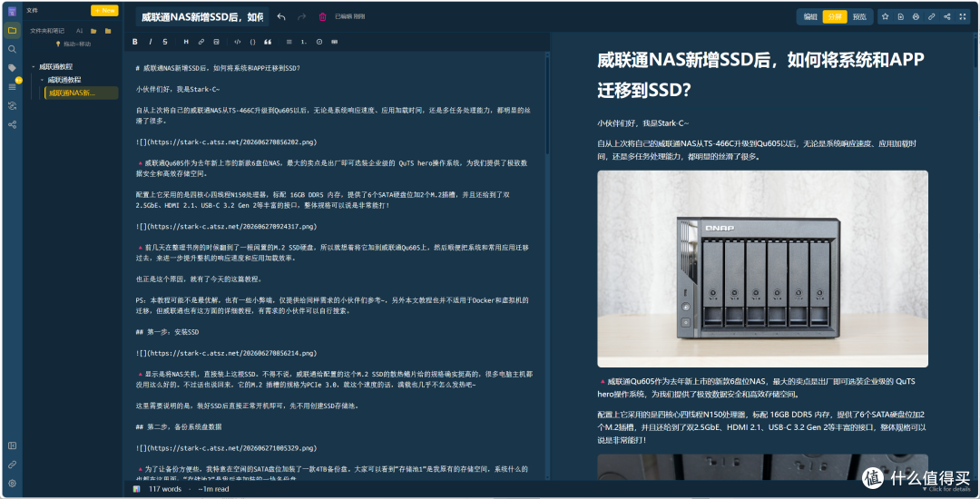Open the tags icon in left sidebar
This screenshot has height=499, width=980.
point(12,67)
